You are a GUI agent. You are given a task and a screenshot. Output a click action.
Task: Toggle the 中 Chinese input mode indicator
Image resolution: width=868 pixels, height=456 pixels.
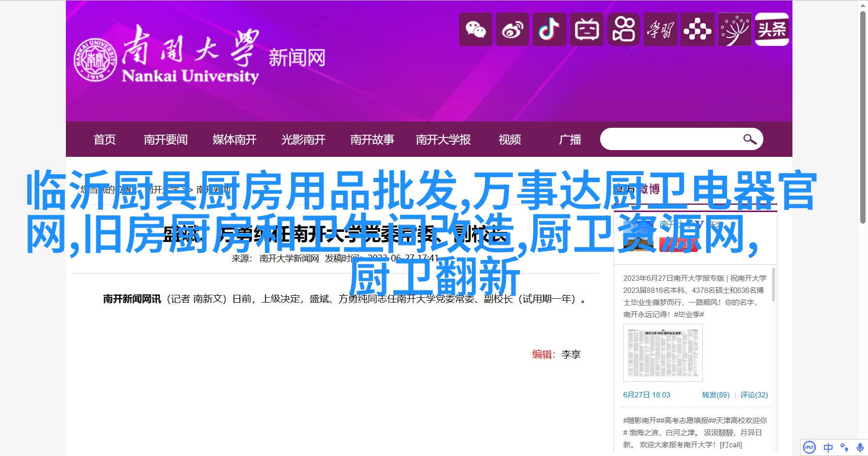[x=828, y=447]
